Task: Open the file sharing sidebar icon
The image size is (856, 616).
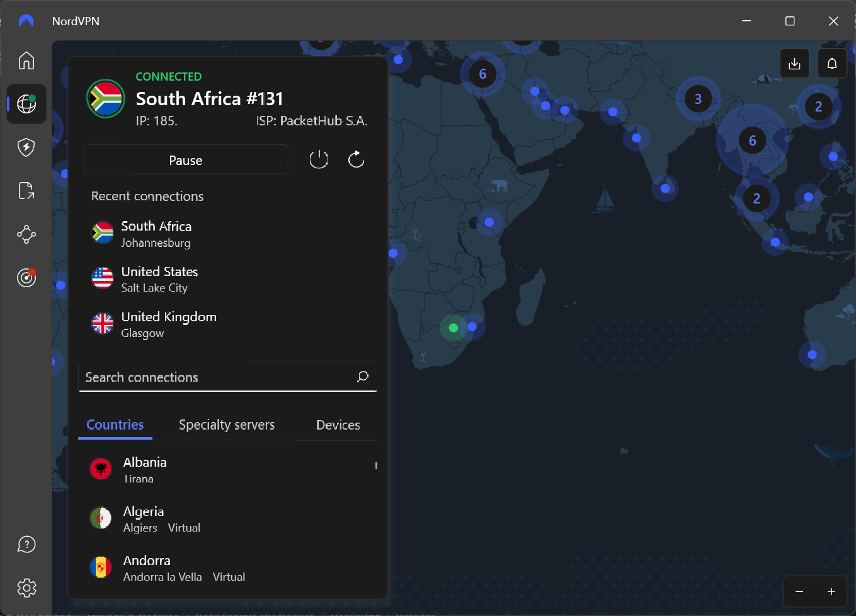Action: tap(26, 191)
